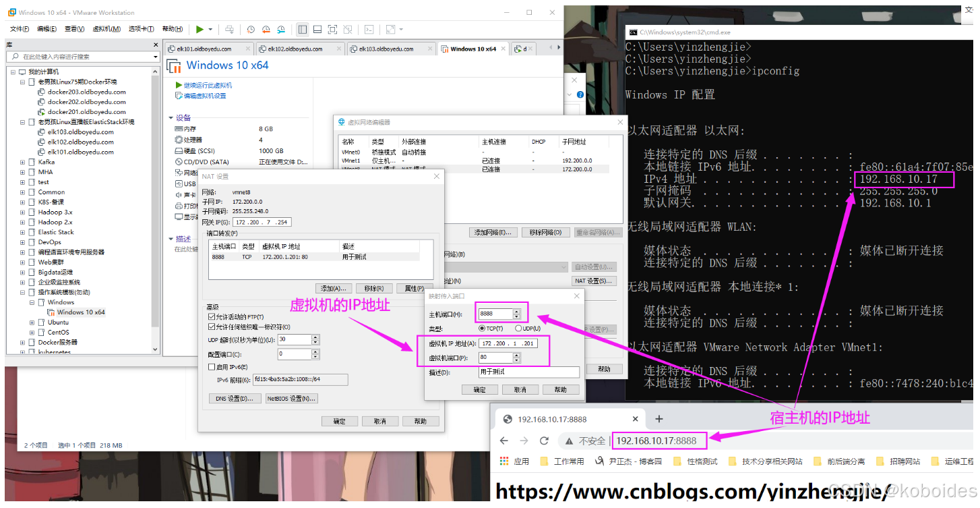
Task: Open the console view toolbar icon
Action: 369,29
